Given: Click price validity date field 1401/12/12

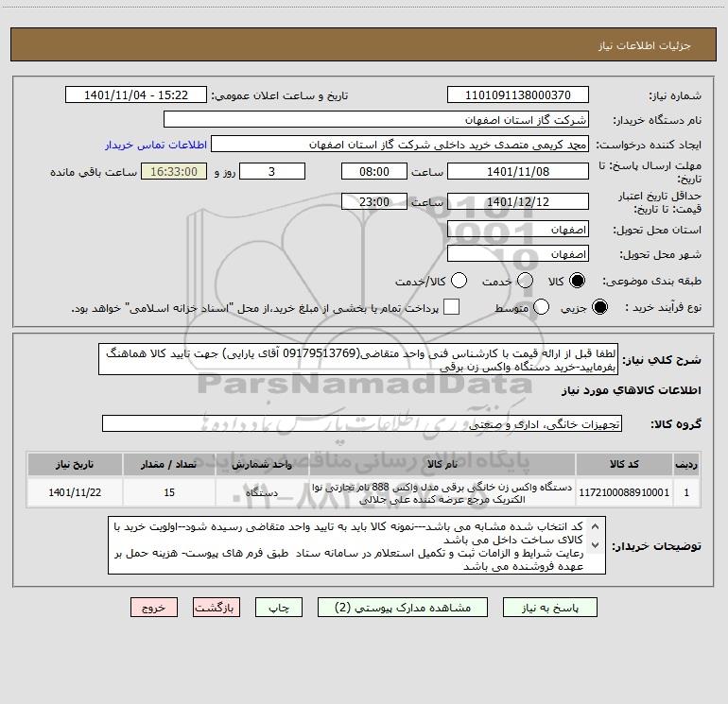Looking at the screenshot, I should [518, 201].
